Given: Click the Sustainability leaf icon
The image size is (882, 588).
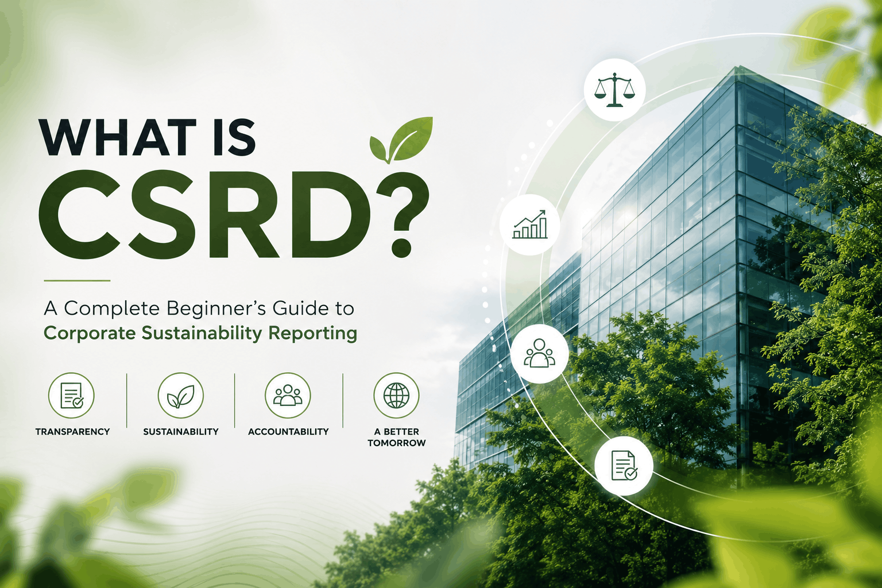Looking at the screenshot, I should [180, 396].
